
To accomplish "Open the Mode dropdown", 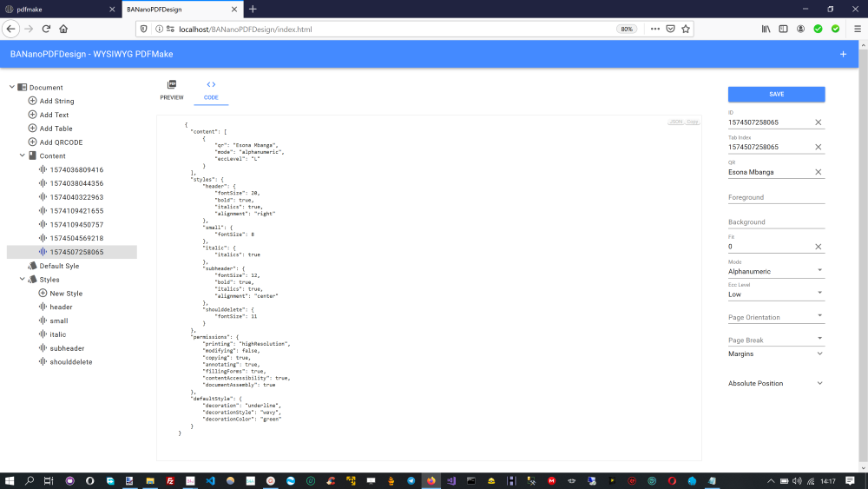I will point(776,271).
